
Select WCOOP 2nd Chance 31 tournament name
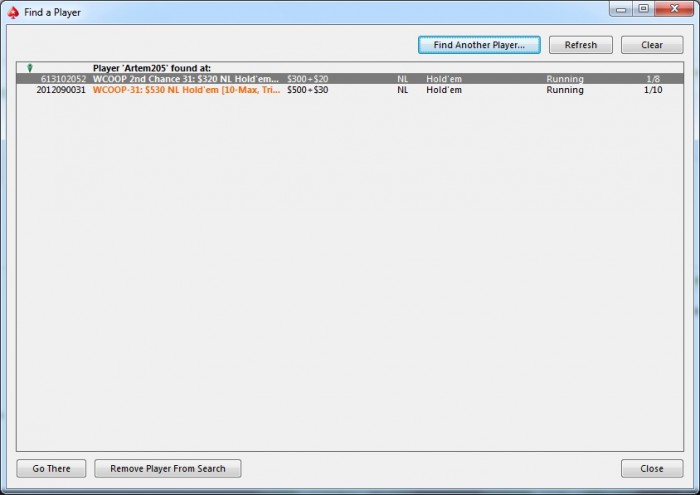click(x=186, y=79)
